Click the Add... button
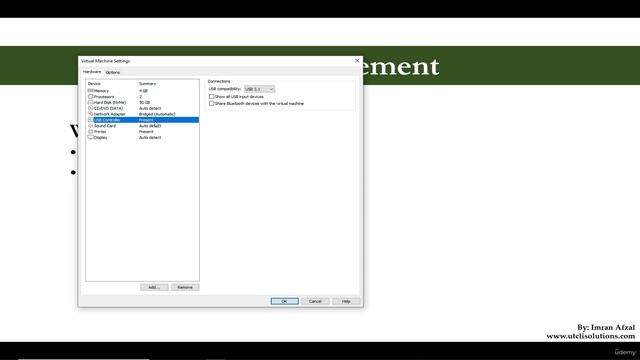 [154, 287]
